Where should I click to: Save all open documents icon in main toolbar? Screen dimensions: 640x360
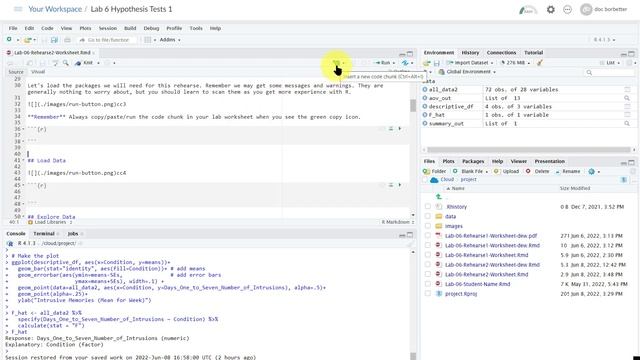[54, 40]
